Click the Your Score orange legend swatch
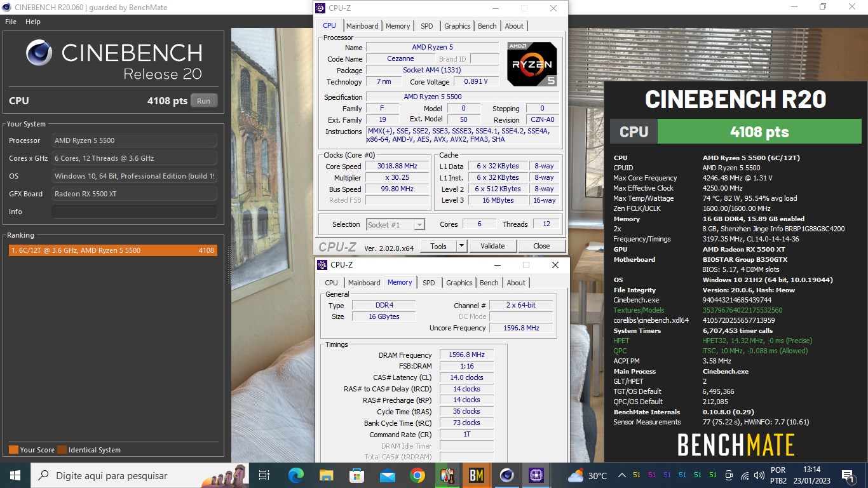The width and height of the screenshot is (868, 488). click(x=13, y=450)
